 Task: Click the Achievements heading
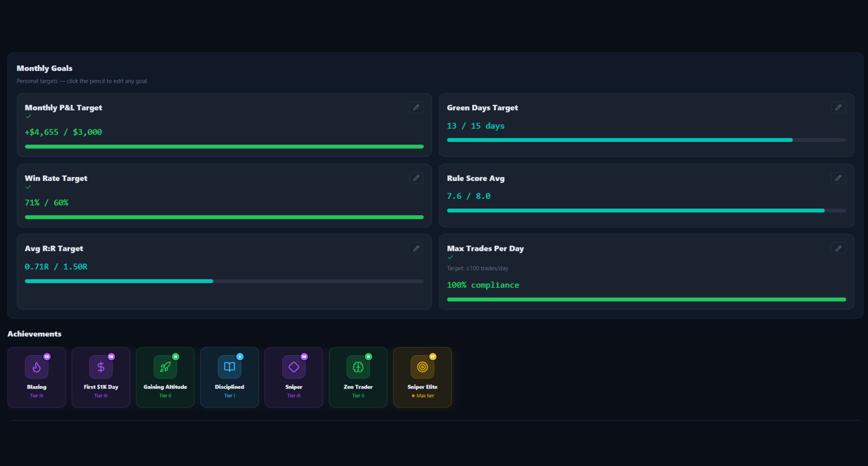[34, 334]
